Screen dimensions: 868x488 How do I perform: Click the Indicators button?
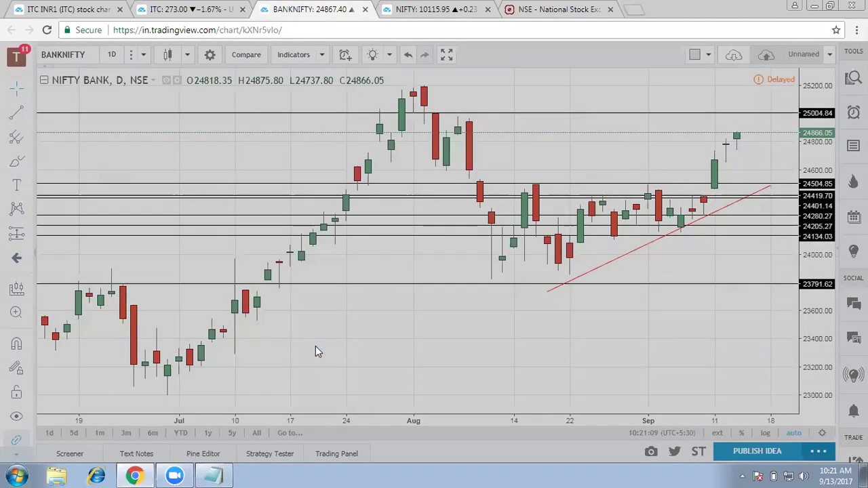[x=294, y=55]
